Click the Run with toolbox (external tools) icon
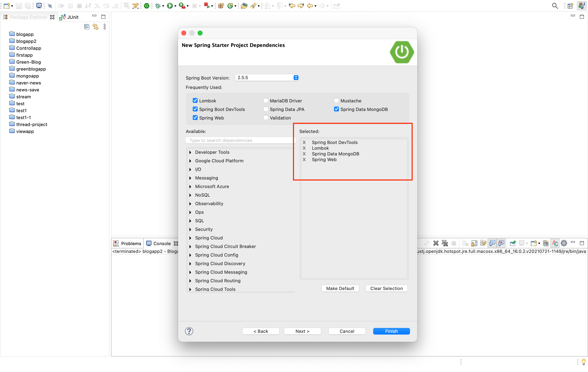The image size is (588, 372). click(182, 6)
